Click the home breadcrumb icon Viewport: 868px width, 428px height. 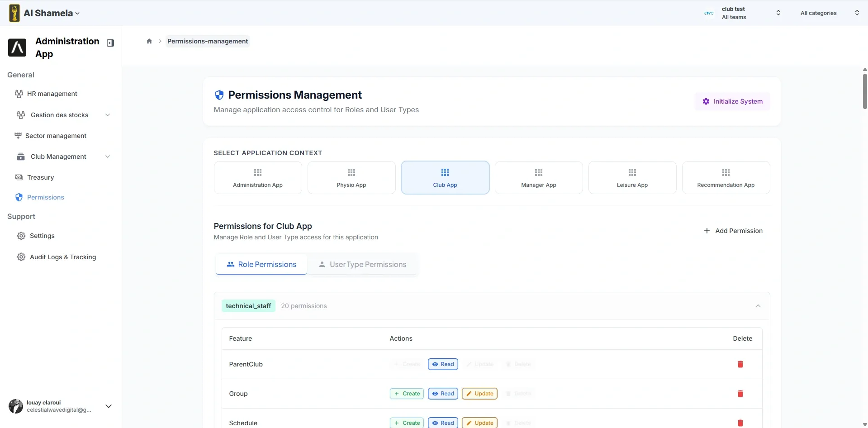[x=149, y=41]
